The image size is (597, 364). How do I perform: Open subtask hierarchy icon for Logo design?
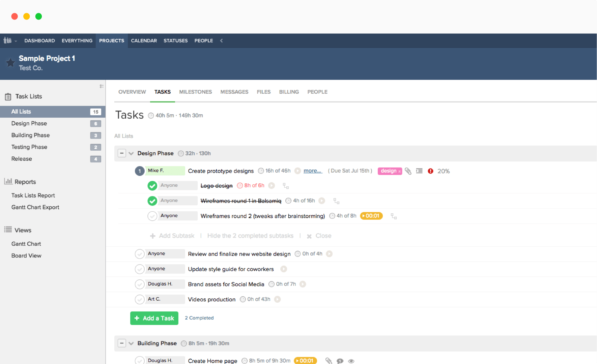point(286,186)
